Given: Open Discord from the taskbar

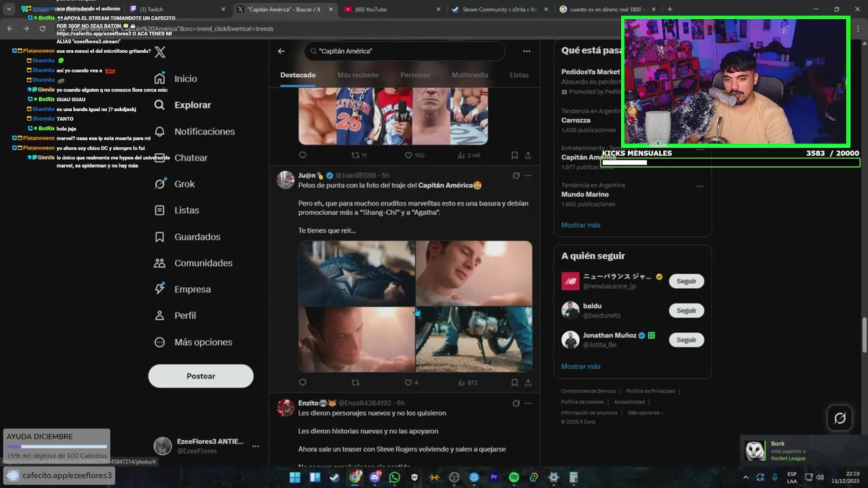Looking at the screenshot, I should pyautogui.click(x=375, y=477).
